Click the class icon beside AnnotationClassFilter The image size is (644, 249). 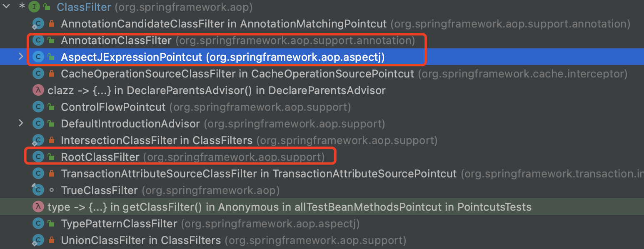[x=38, y=40]
